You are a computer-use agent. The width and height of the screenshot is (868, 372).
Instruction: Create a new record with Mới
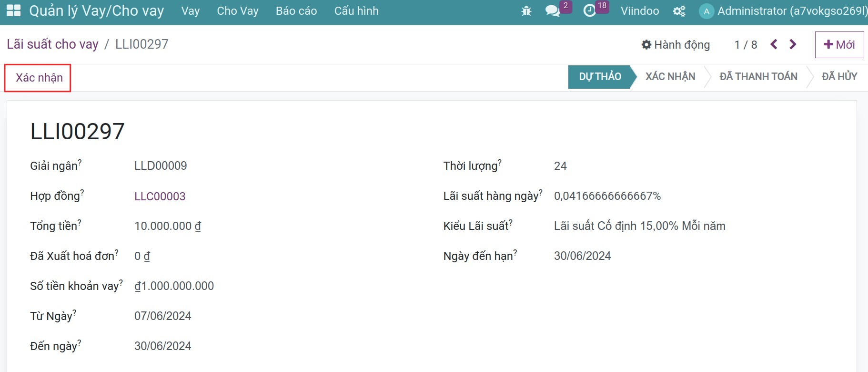(x=839, y=45)
